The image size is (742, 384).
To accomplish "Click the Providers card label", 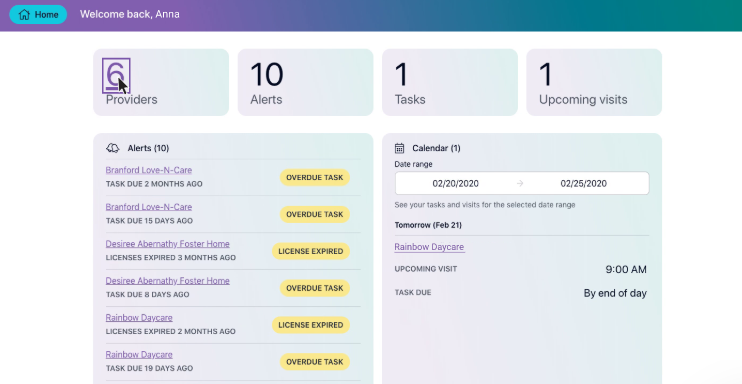I will point(132,100).
